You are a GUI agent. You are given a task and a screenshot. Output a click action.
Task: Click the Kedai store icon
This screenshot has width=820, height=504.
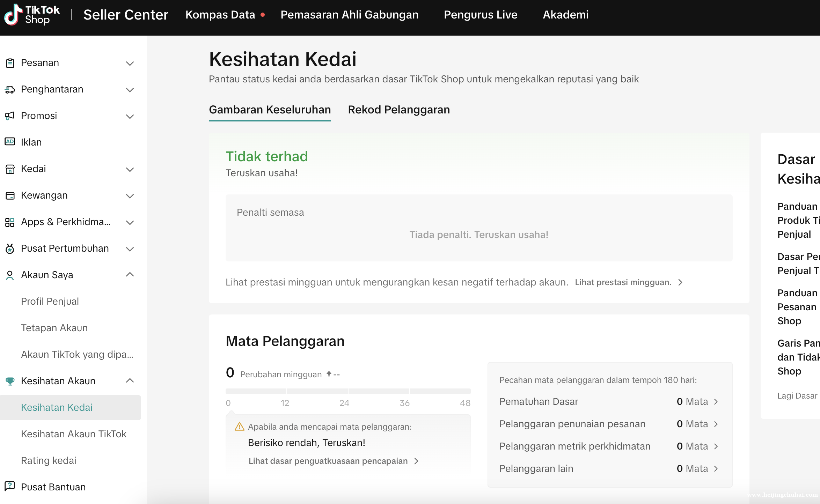pyautogui.click(x=10, y=169)
